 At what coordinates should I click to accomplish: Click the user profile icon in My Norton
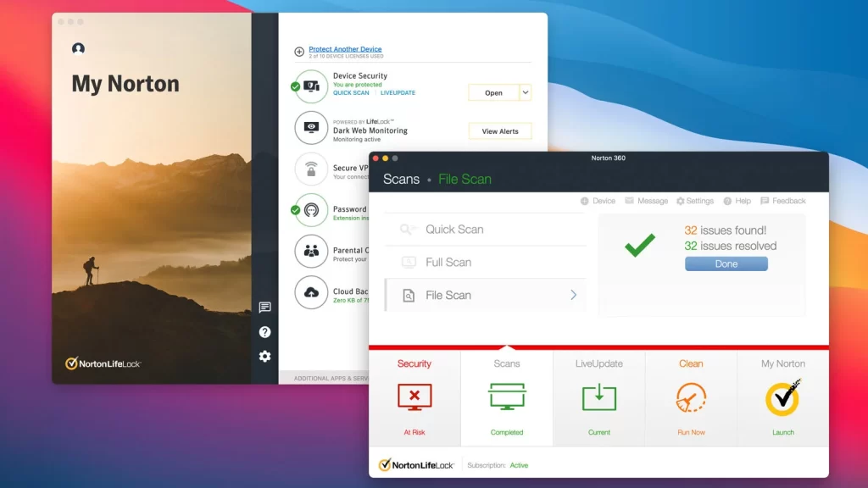pos(78,48)
